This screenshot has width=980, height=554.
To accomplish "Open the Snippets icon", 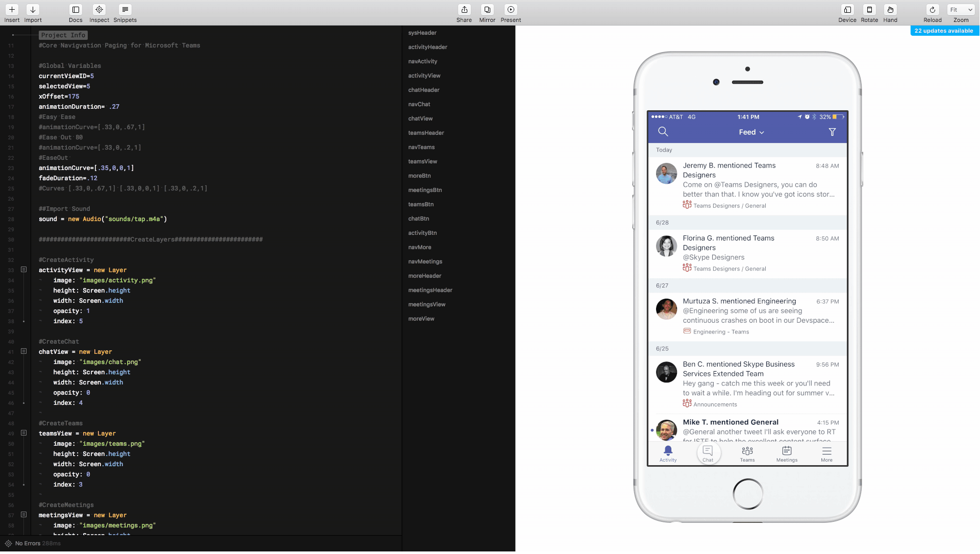I will (125, 10).
